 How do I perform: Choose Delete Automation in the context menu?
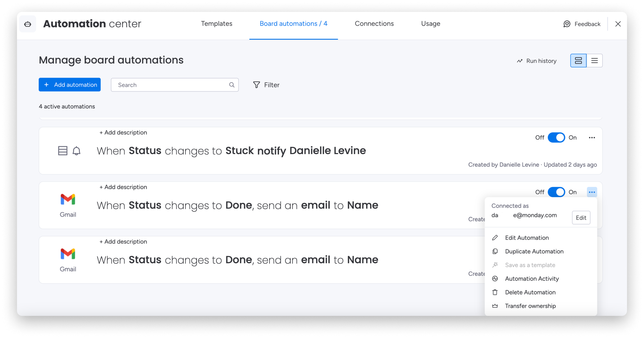point(530,292)
